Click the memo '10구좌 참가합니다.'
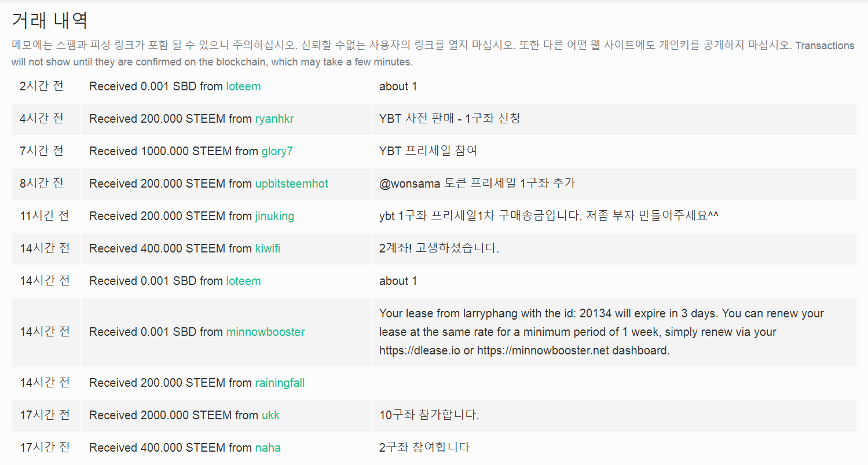The height and width of the screenshot is (465, 868). [429, 415]
